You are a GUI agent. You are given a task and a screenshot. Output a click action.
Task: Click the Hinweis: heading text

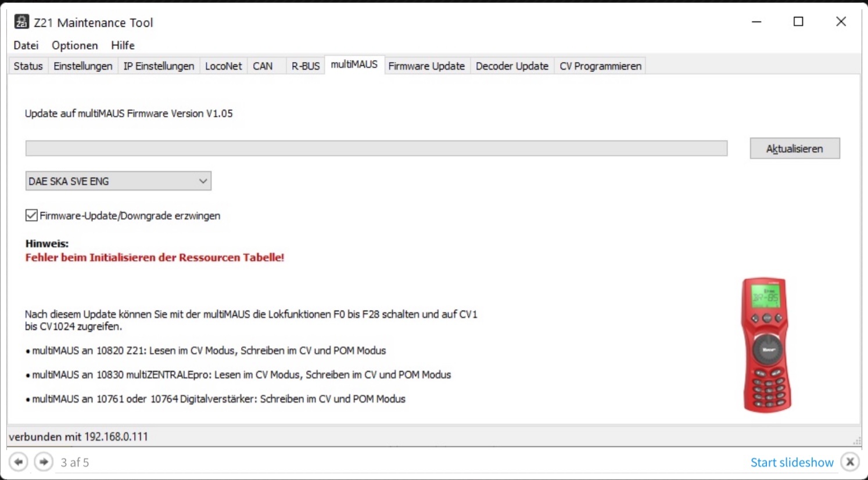point(47,244)
